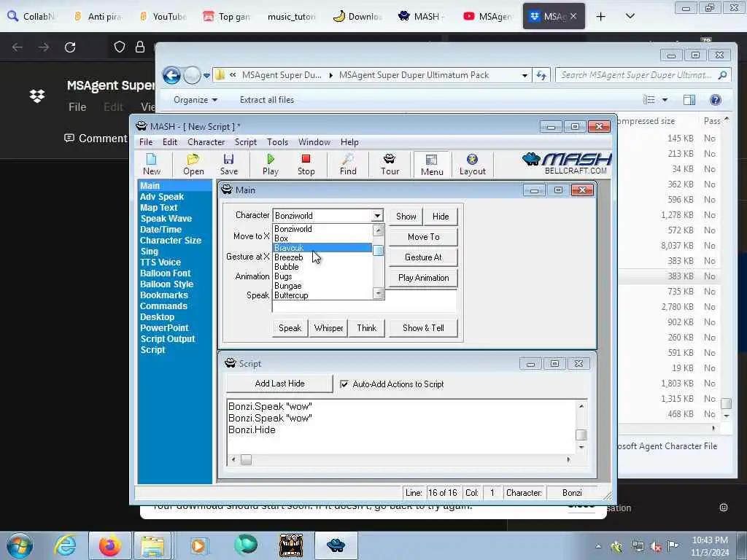
Task: Click the MASH Bellcraft.com logo
Action: [x=567, y=163]
